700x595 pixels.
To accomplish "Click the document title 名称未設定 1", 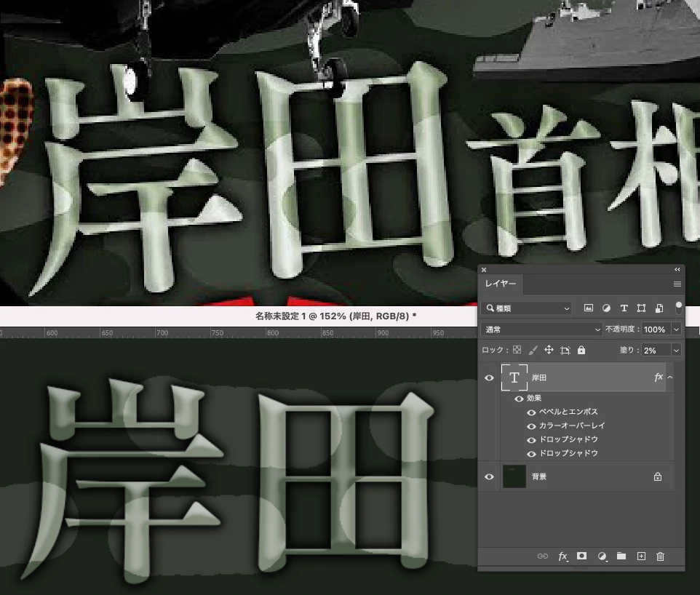I will (x=280, y=316).
